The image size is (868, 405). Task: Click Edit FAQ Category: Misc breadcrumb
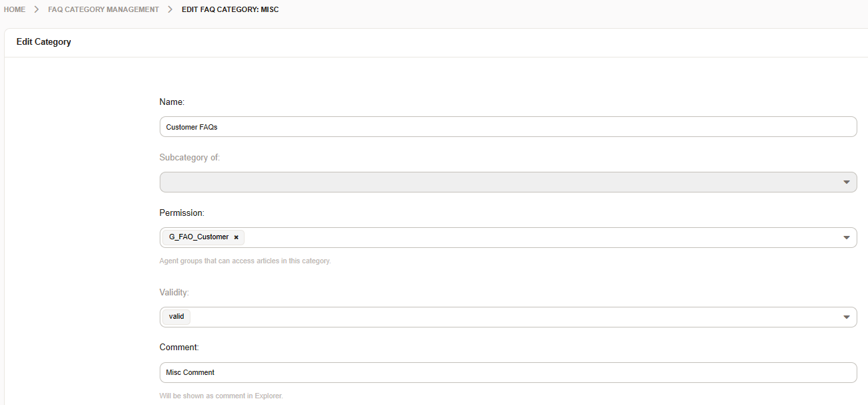tap(230, 9)
